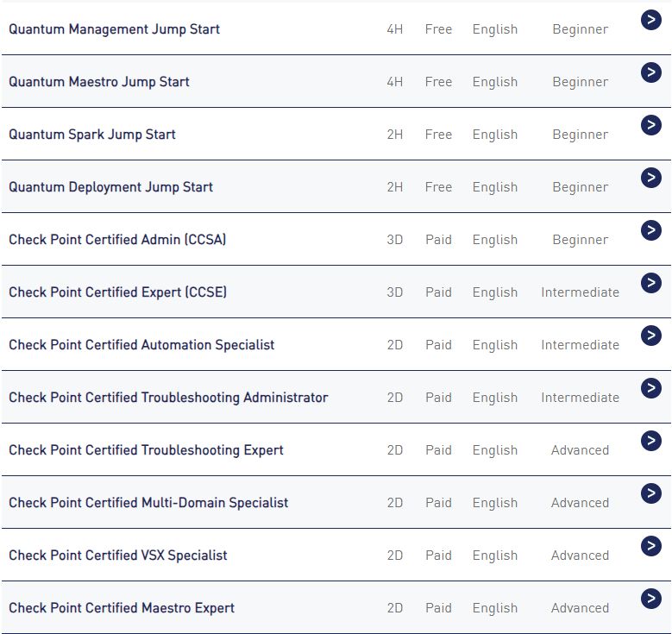
Task: Click Beginner level in Quantum Management row
Action: (x=580, y=29)
